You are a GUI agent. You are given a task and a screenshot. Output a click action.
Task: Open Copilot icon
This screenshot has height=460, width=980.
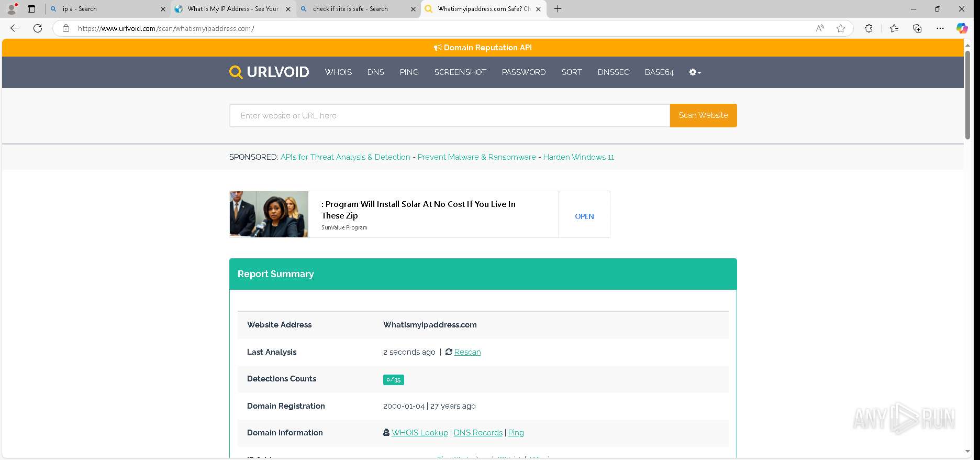point(962,28)
